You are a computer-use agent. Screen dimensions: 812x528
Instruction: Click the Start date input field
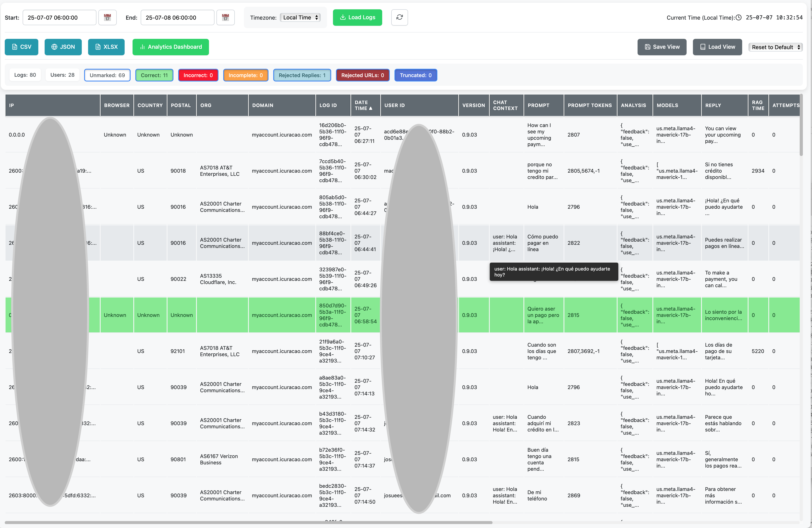[59, 17]
